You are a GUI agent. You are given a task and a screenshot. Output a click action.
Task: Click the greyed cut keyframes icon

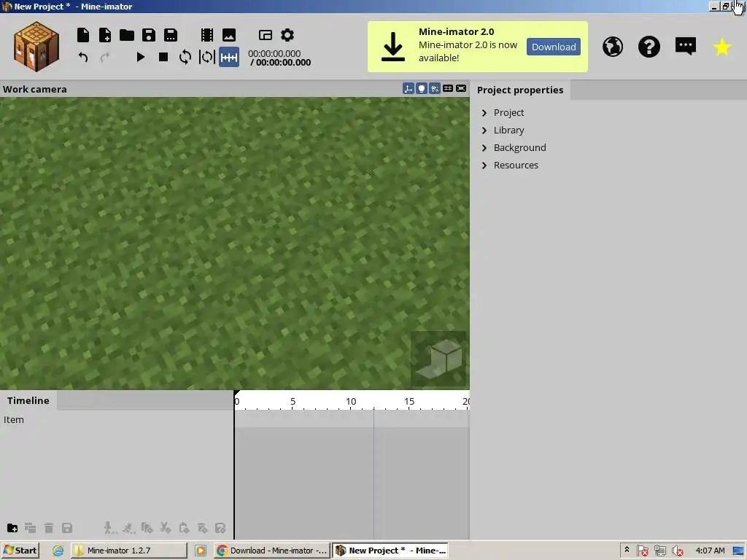[166, 528]
